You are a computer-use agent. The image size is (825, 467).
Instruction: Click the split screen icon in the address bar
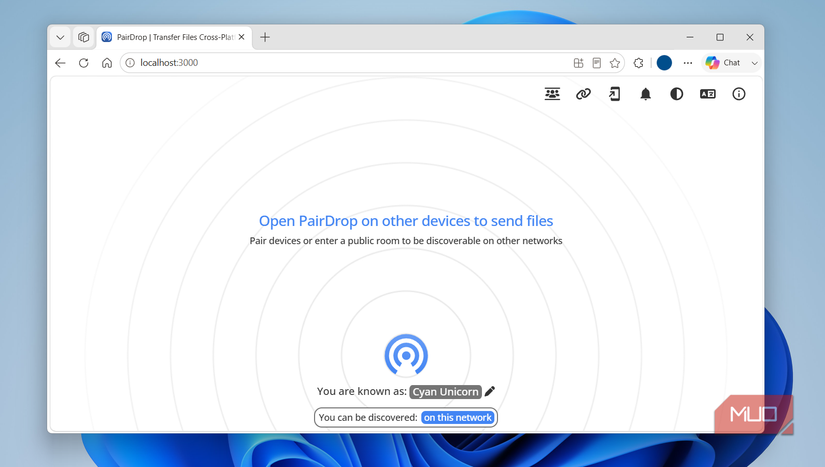(578, 63)
